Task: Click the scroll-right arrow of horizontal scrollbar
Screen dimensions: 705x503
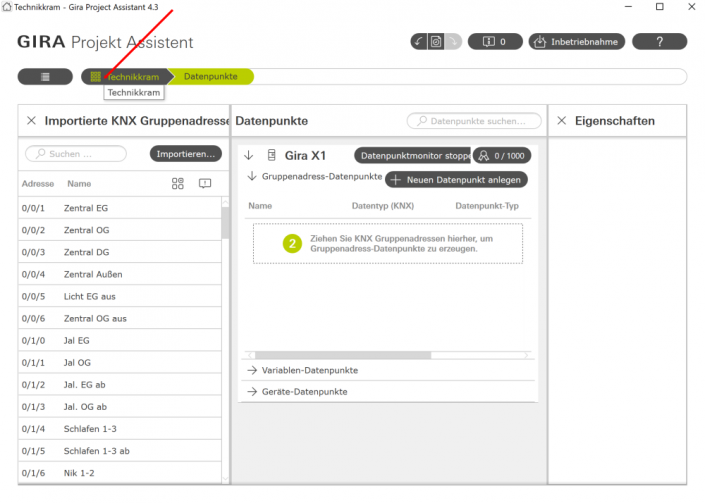Action: pyautogui.click(x=526, y=355)
